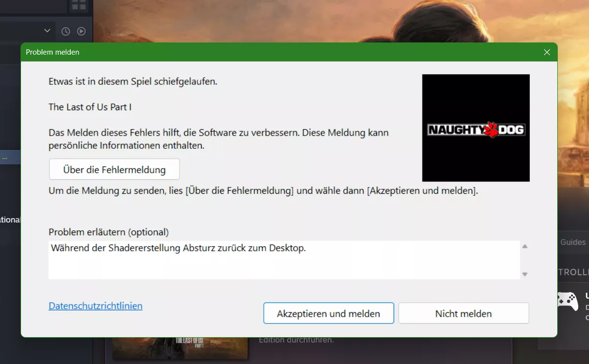This screenshot has width=589, height=364.
Task: Click the up arrow of the description scrollbar
Action: pyautogui.click(x=525, y=246)
